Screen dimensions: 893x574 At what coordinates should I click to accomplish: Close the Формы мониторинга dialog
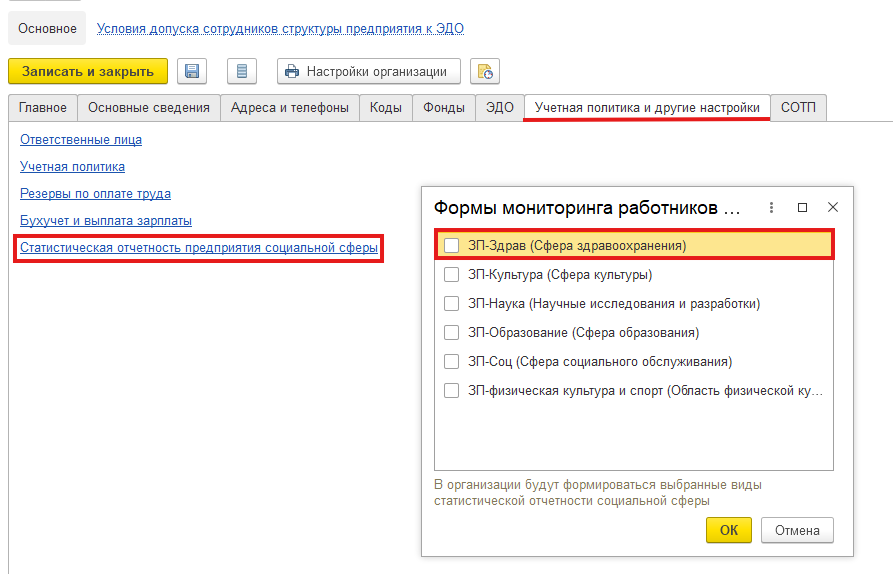click(833, 207)
